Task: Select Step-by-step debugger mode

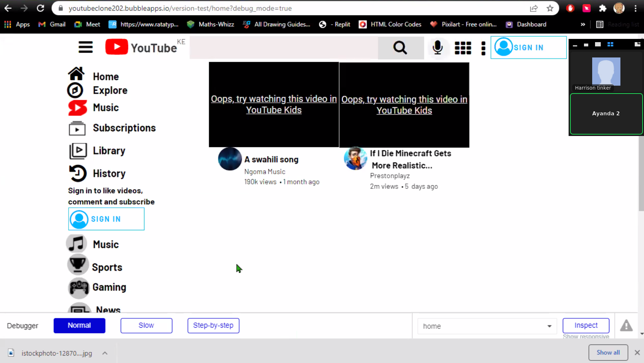Action: [213, 326]
